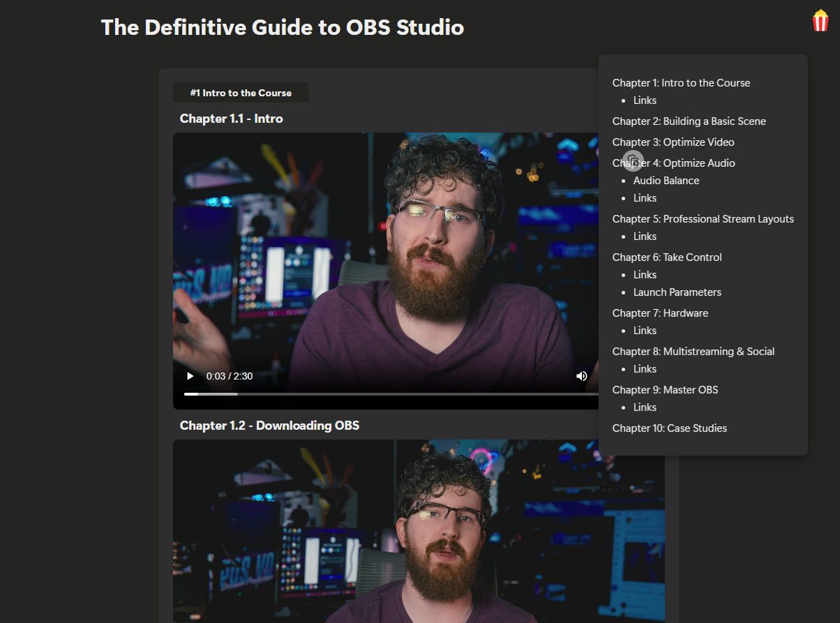This screenshot has width=840, height=623.
Task: Click the popcorn icon at top right
Action: (820, 20)
